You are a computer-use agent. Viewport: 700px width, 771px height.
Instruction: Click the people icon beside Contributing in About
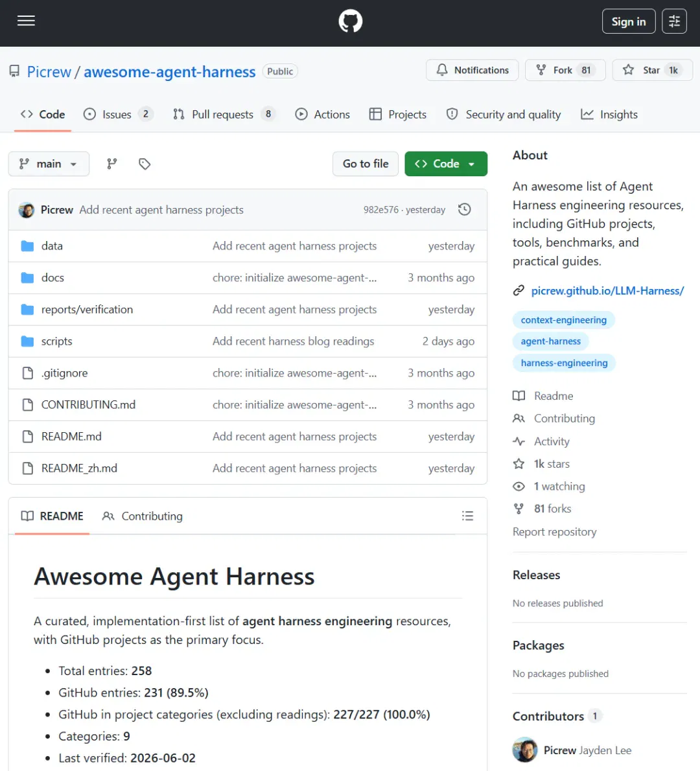519,419
